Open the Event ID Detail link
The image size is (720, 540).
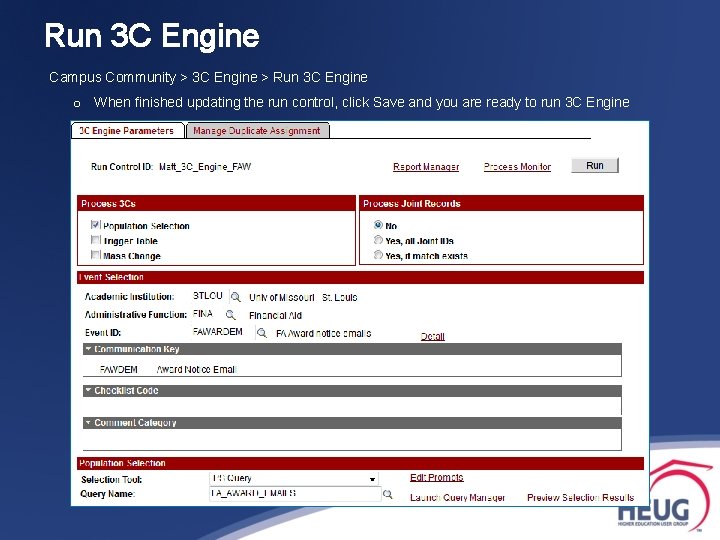[433, 336]
